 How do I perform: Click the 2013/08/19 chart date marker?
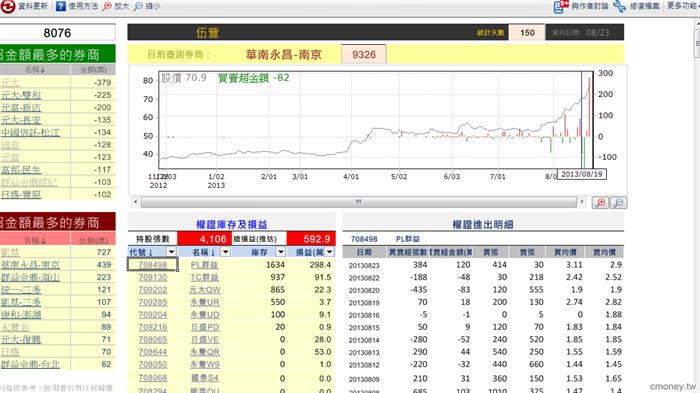tap(582, 174)
